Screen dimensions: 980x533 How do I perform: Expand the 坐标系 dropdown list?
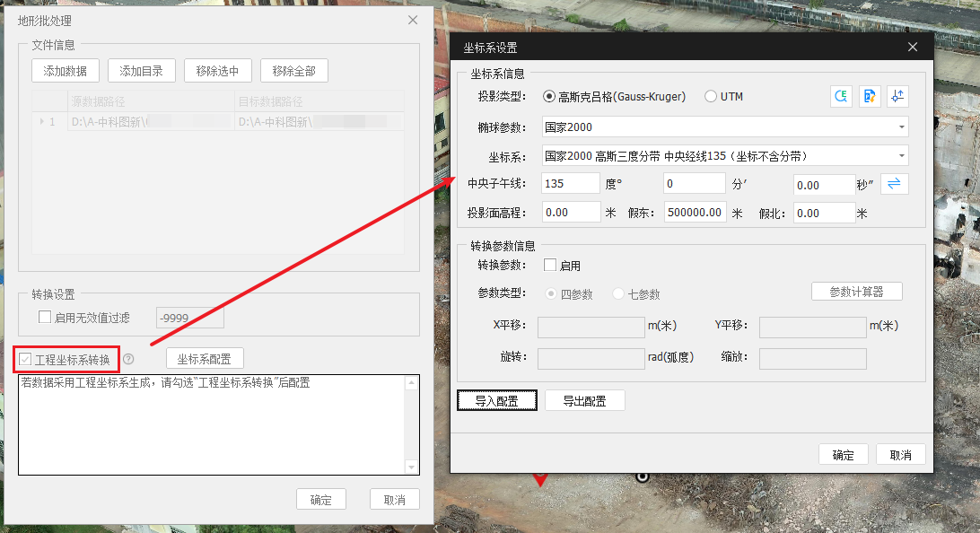click(901, 156)
